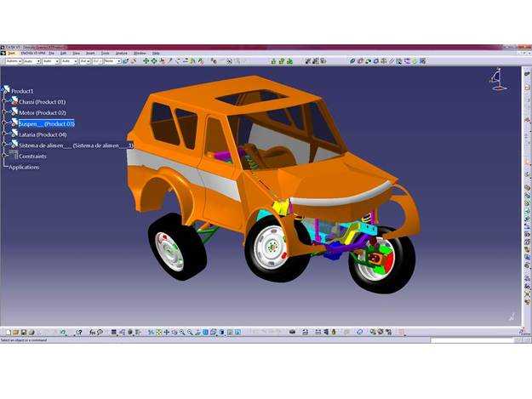
Task: Expand the Chassi (Product 01) node
Action: [4, 101]
